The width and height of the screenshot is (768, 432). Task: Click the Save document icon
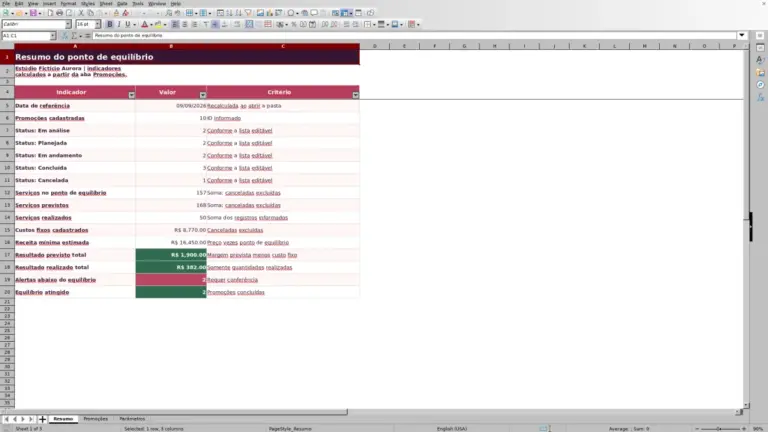(x=33, y=13)
